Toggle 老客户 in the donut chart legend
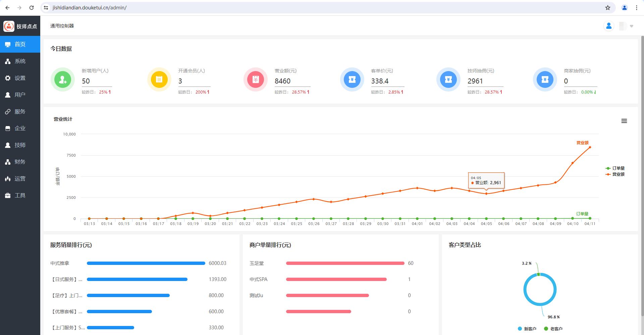 [553, 329]
